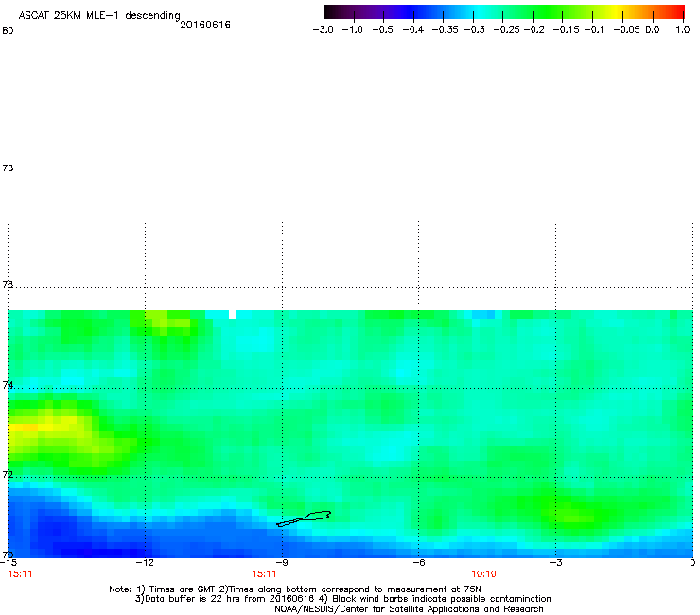The image size is (700, 615).
Task: Click the red 15:11 time under longitude -15
Action: pyautogui.click(x=21, y=574)
